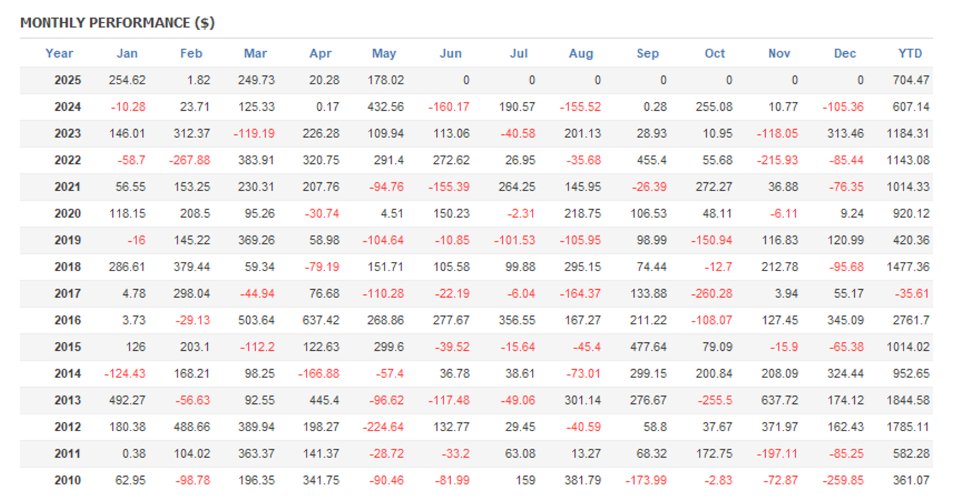Click the Year column header

(59, 54)
